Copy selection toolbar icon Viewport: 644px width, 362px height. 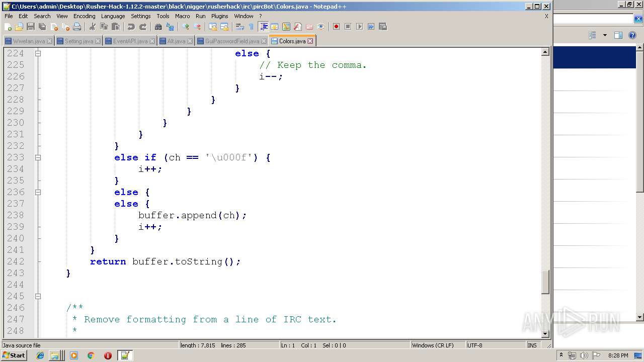pyautogui.click(x=104, y=27)
